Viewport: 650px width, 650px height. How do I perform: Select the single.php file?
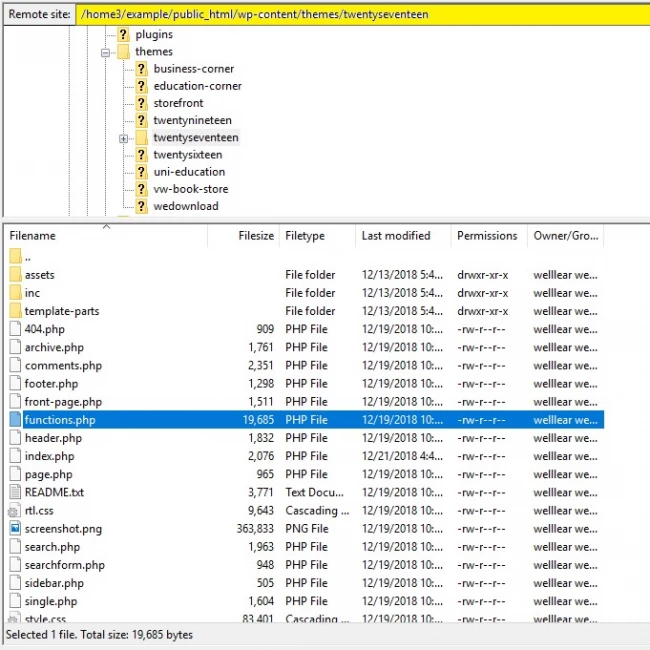point(305,601)
